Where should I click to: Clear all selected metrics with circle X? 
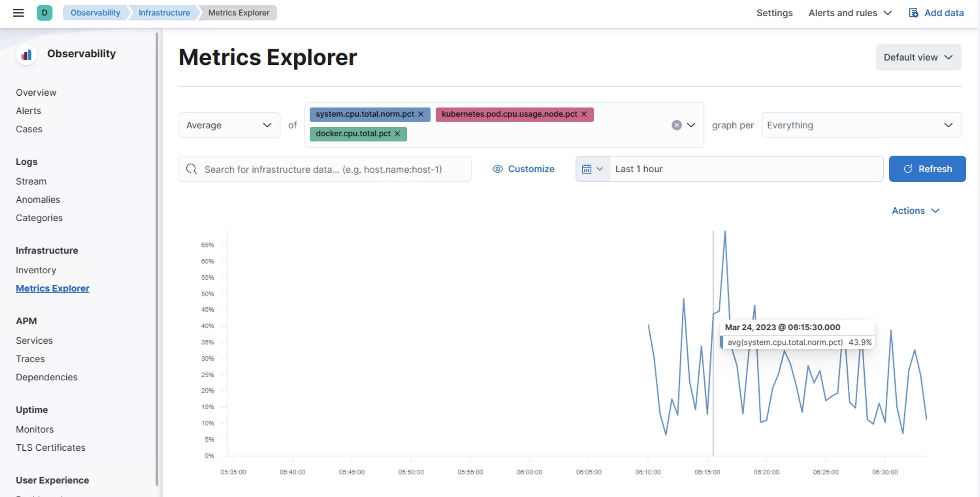tap(677, 125)
